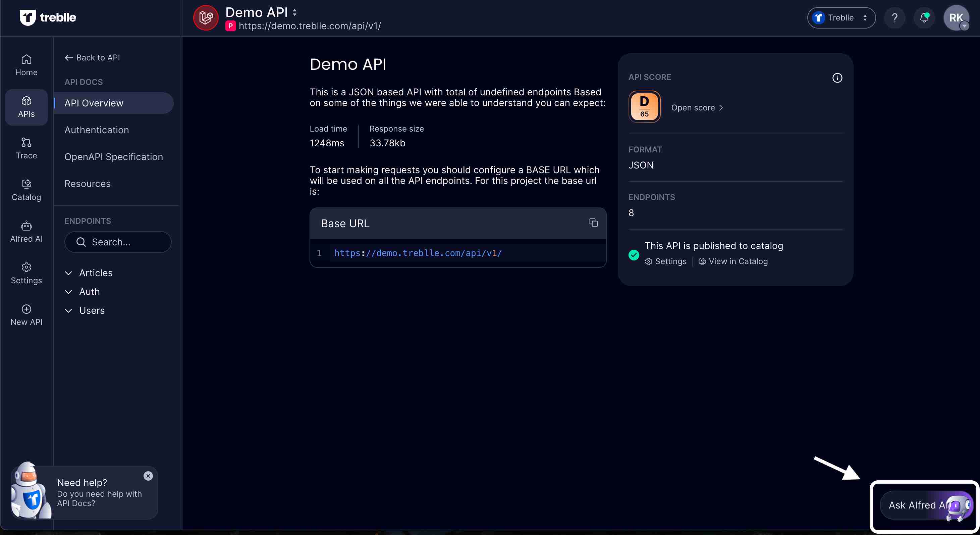Viewport: 980px width, 535px height.
Task: Click the help question mark icon
Action: coord(894,18)
